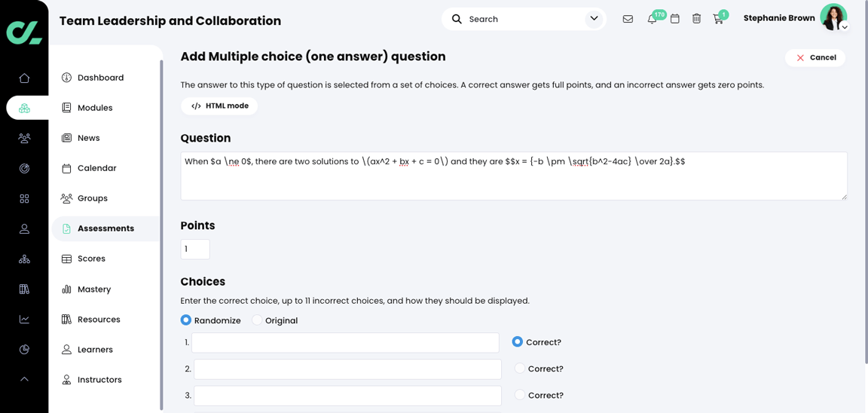Open the four-squares apps grid icon
This screenshot has height=413, width=868.
[x=24, y=199]
